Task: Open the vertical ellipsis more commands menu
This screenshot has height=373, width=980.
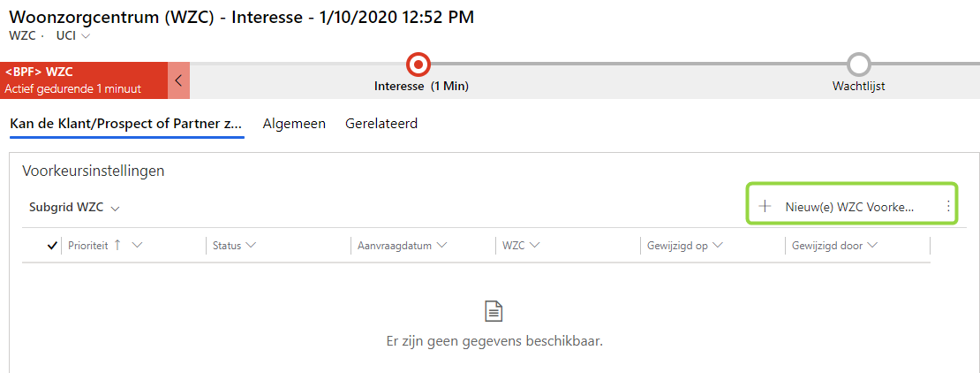Action: tap(948, 206)
